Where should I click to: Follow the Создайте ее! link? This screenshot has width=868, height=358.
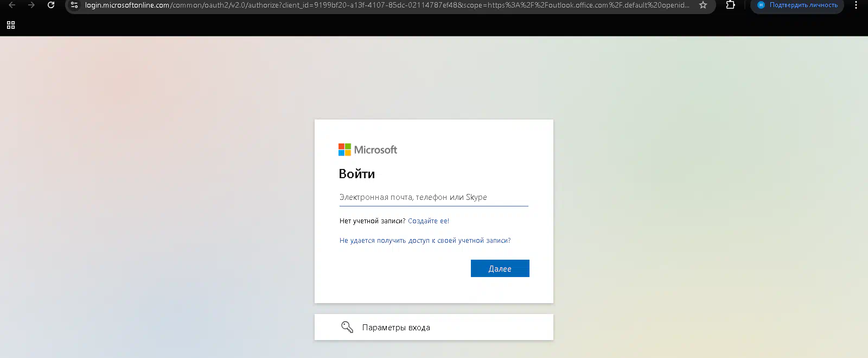pos(429,221)
